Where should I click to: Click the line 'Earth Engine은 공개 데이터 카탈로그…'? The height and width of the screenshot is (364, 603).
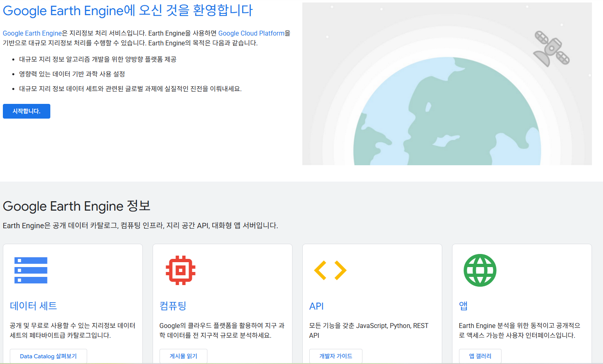point(140,225)
